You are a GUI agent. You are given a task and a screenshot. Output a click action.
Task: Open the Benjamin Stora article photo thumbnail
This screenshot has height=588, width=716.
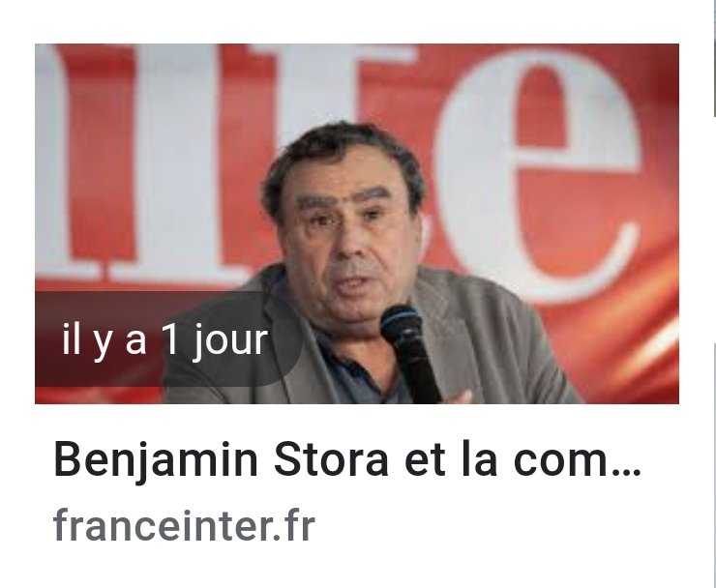tap(357, 223)
